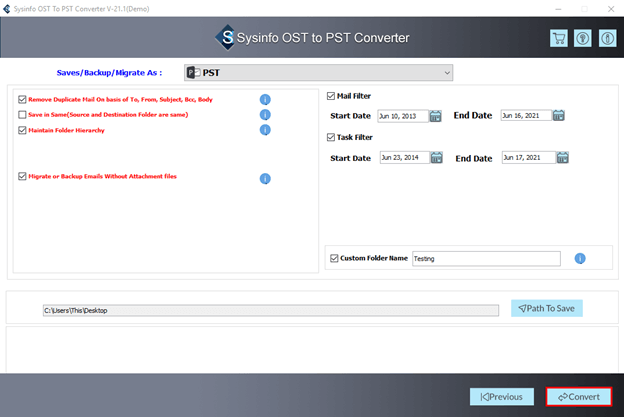Edit Task Filter start date Jun 23, 2014
Image resolution: width=624 pixels, height=420 pixels.
[404, 158]
